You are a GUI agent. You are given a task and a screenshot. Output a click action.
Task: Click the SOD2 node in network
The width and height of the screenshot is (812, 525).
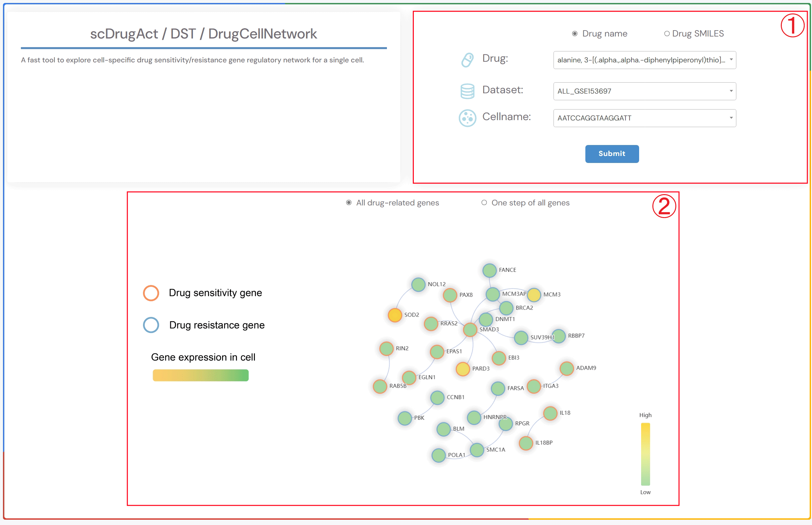point(395,315)
